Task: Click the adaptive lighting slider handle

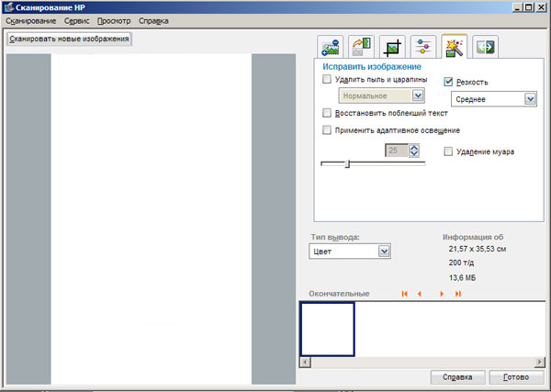Action: click(x=347, y=163)
